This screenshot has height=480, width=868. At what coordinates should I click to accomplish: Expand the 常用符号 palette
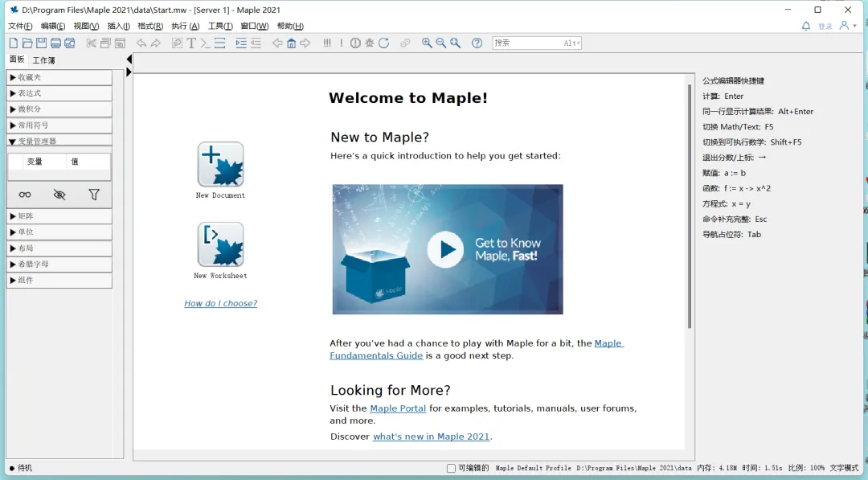pyautogui.click(x=59, y=125)
